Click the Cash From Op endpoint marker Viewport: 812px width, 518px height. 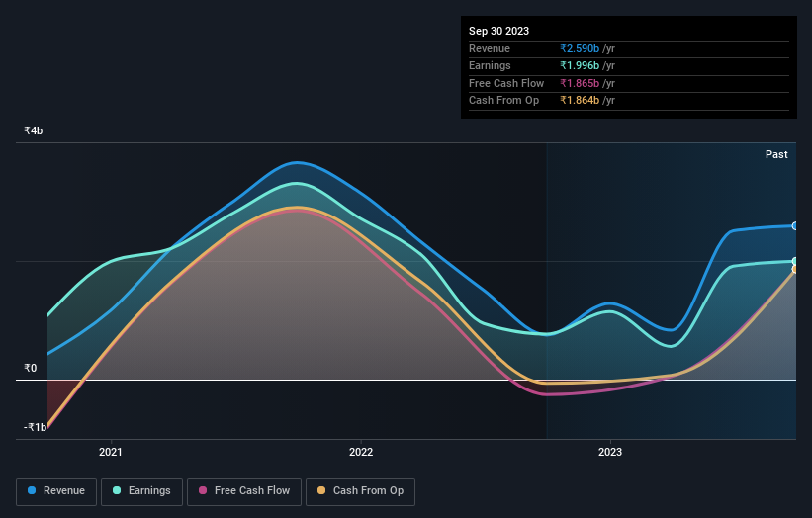coord(795,269)
